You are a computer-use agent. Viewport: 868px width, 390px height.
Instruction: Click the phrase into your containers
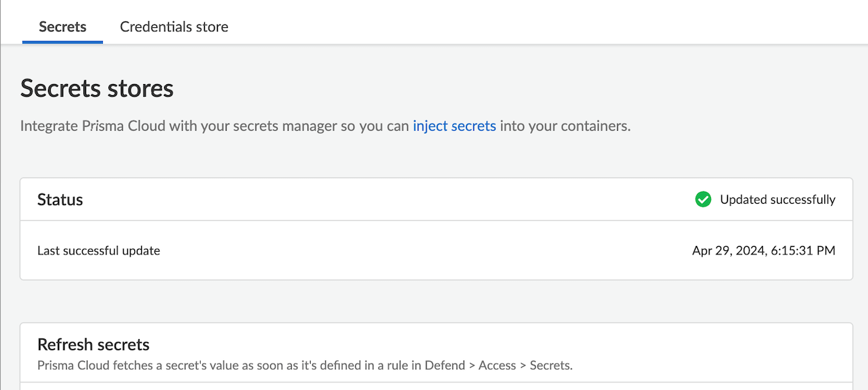565,127
